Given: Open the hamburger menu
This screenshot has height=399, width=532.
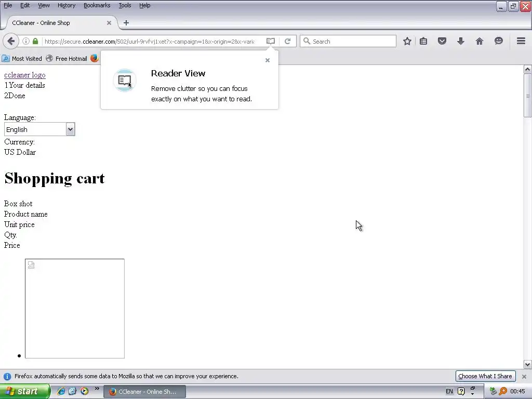Looking at the screenshot, I should (x=521, y=41).
